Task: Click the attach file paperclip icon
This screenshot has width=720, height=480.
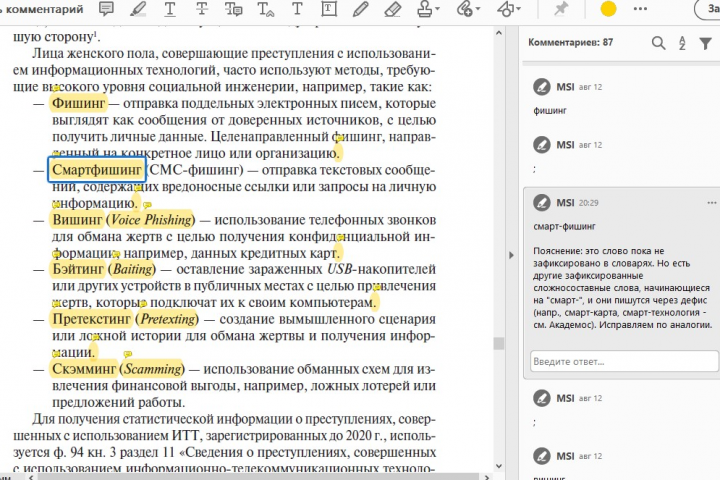Action: (464, 9)
